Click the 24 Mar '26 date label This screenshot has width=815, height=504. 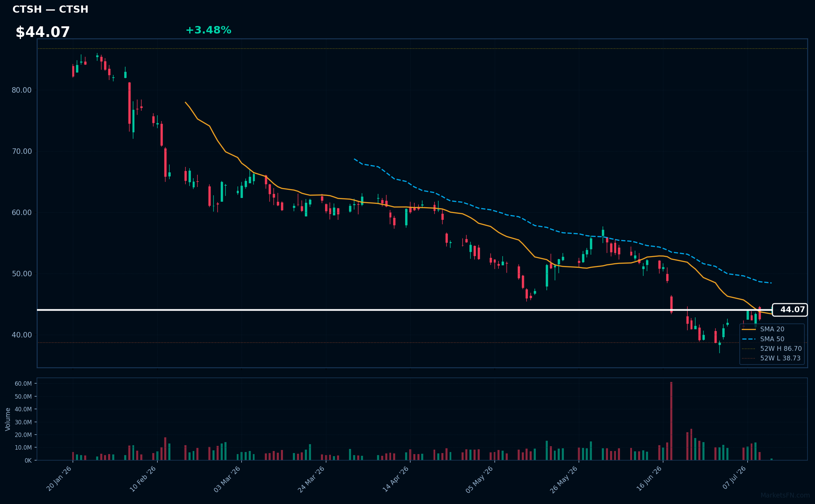point(311,479)
